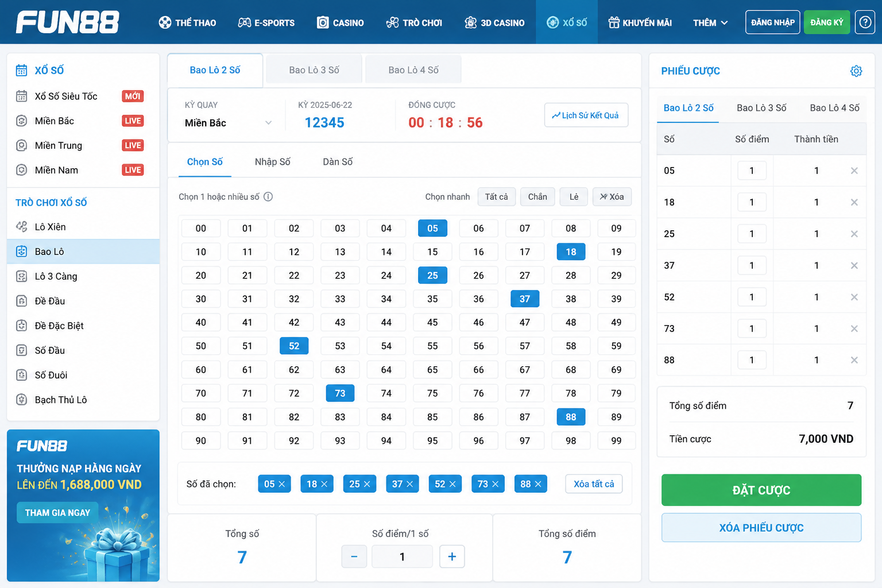Quick-select Tất cả numbers

496,196
